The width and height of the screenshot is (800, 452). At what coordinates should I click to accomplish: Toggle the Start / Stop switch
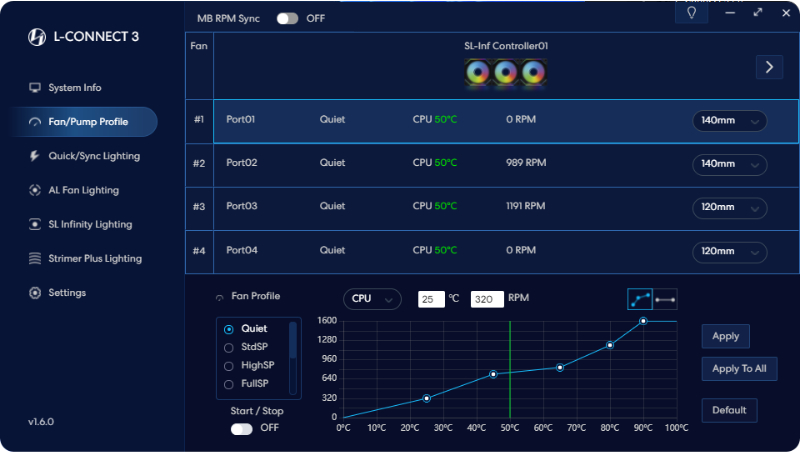(x=241, y=428)
